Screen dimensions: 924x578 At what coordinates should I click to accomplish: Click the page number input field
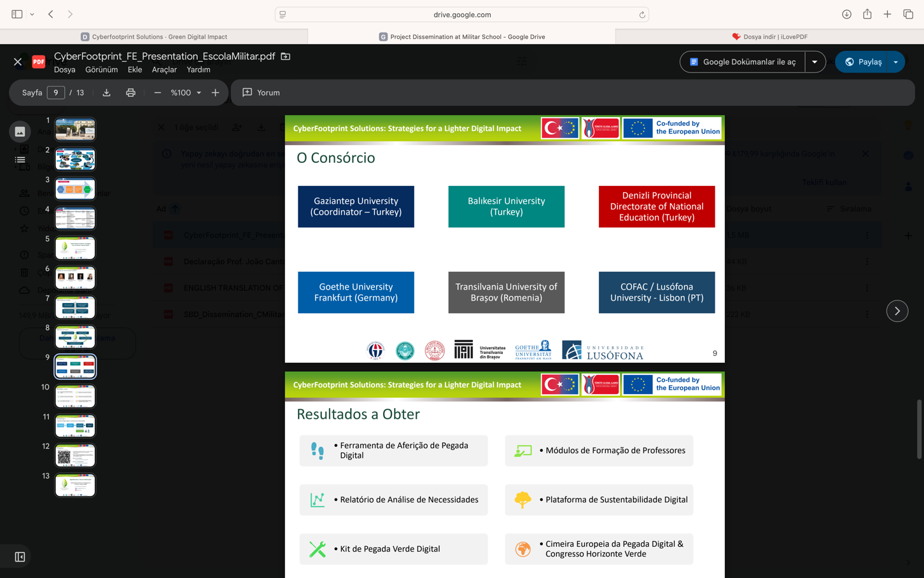point(56,93)
